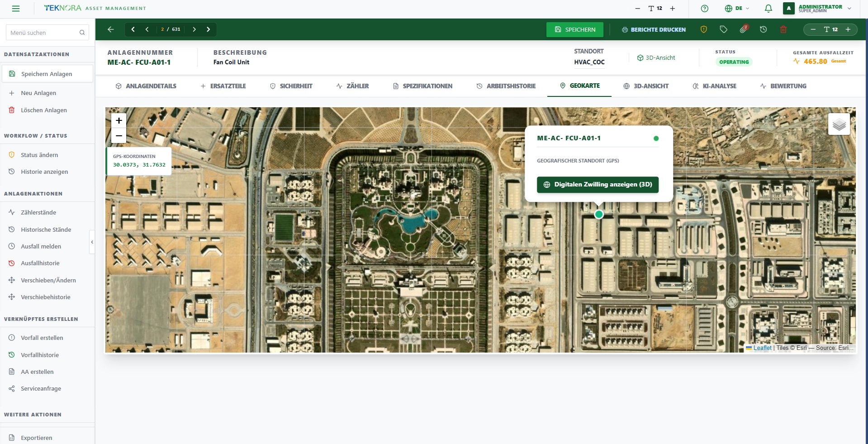
Task: Open the 3D-Ansicht link near Standort
Action: [x=656, y=58]
